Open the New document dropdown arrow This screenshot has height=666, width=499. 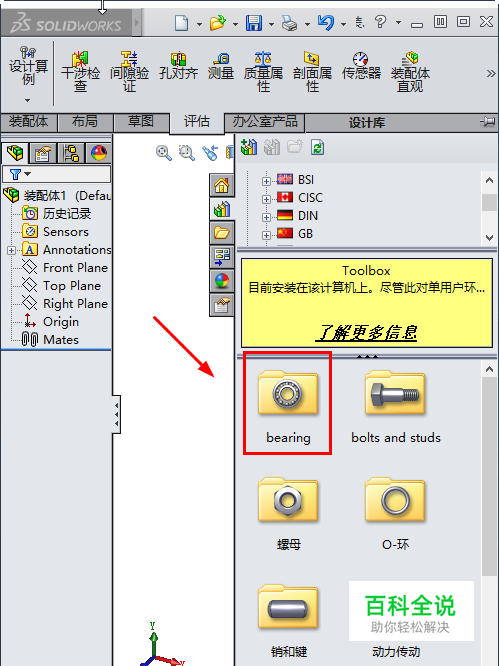coord(199,24)
